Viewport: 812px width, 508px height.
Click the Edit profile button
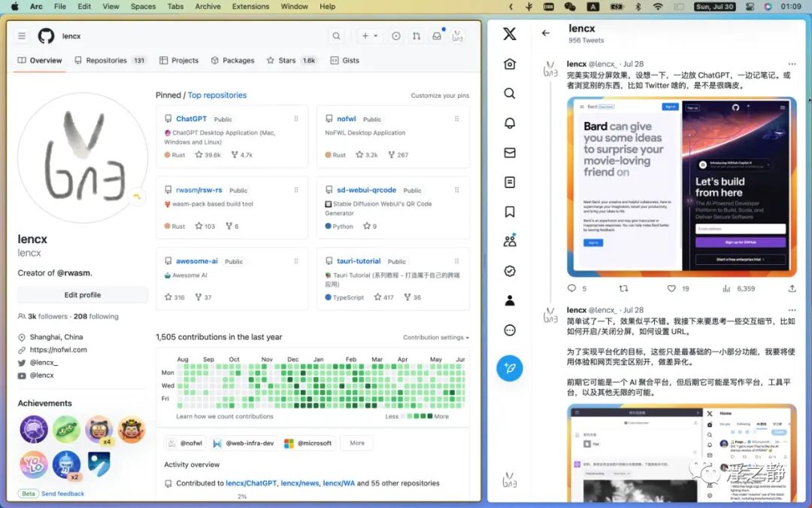click(83, 295)
